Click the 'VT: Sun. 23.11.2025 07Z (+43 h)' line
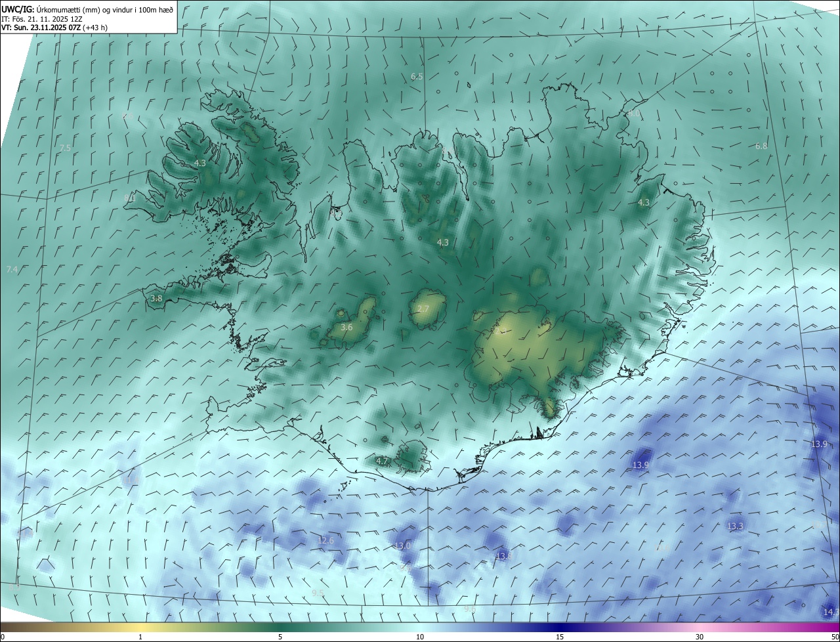The width and height of the screenshot is (840, 642). pyautogui.click(x=54, y=28)
